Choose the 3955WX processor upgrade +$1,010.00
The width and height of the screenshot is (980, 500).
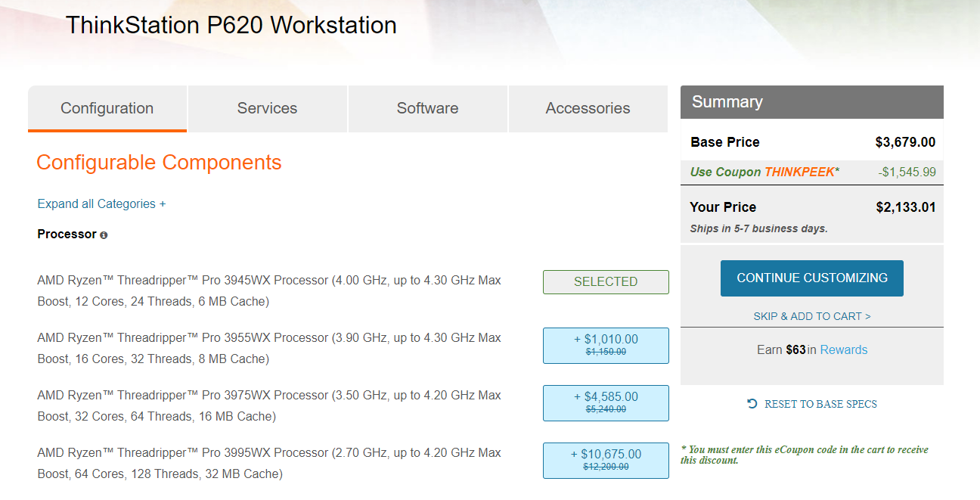point(606,345)
